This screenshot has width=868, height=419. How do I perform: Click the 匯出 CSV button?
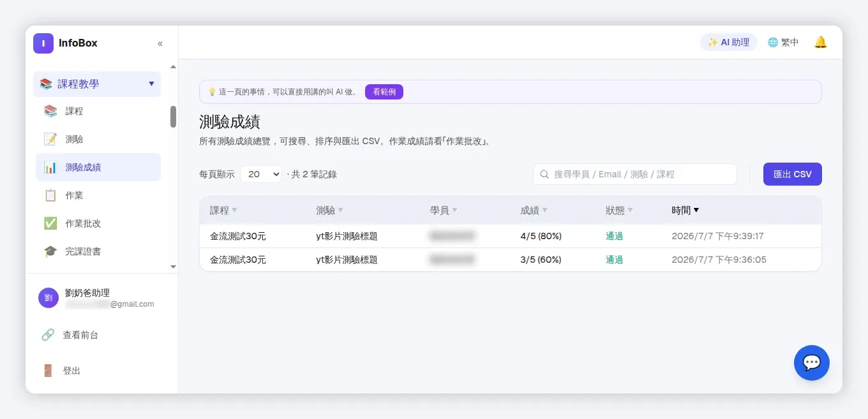[x=793, y=174]
